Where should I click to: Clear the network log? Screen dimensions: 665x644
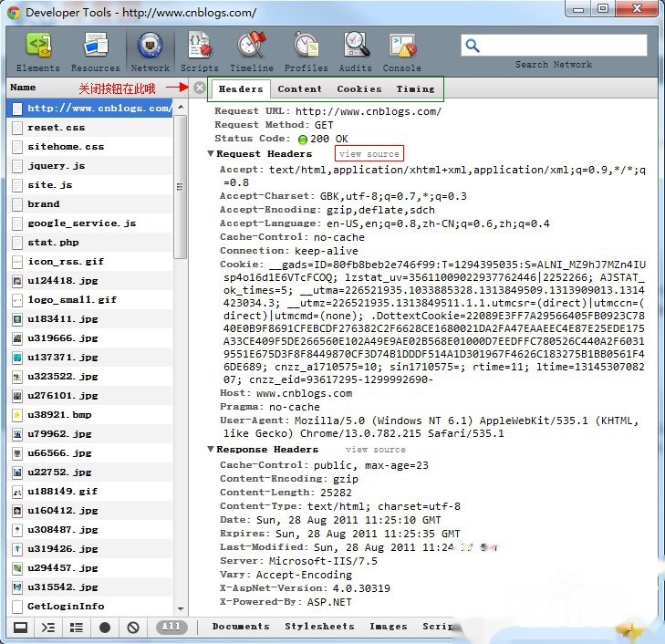click(133, 627)
